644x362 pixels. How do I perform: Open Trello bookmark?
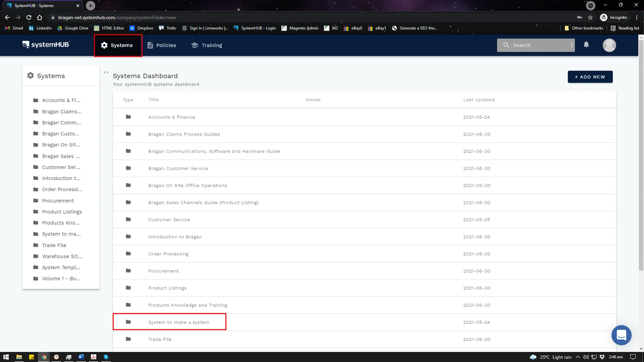[167, 28]
